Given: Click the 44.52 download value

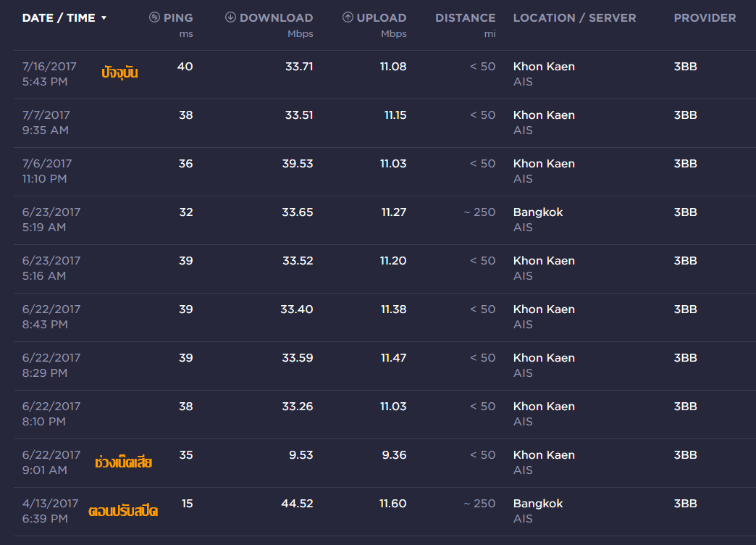Looking at the screenshot, I should [297, 504].
